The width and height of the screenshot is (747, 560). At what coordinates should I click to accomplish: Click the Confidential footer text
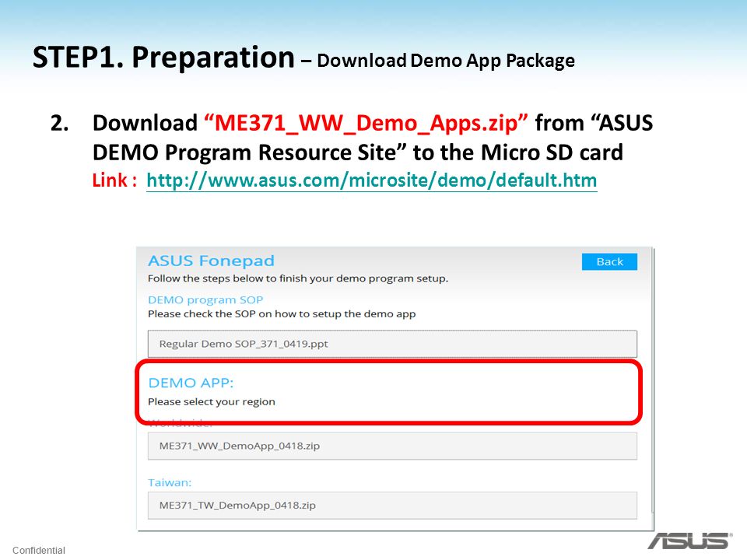(39, 550)
